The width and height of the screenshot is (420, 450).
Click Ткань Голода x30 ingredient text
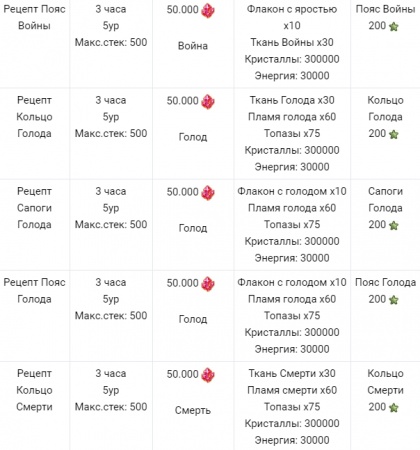point(292,100)
